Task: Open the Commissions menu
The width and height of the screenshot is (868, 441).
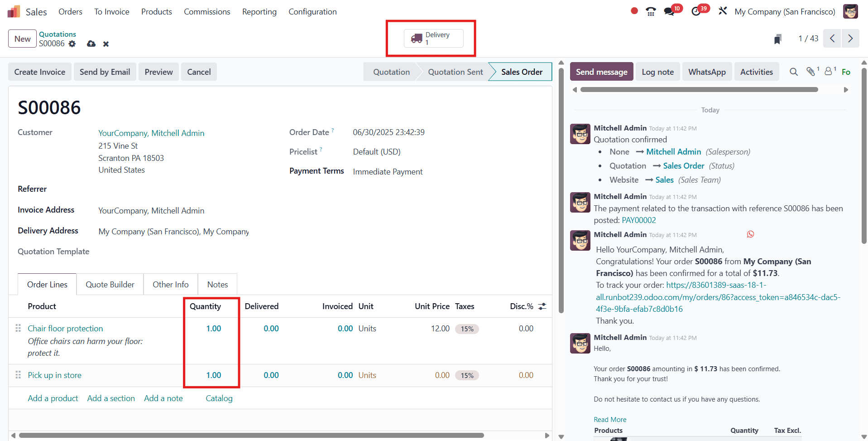Action: click(x=207, y=12)
